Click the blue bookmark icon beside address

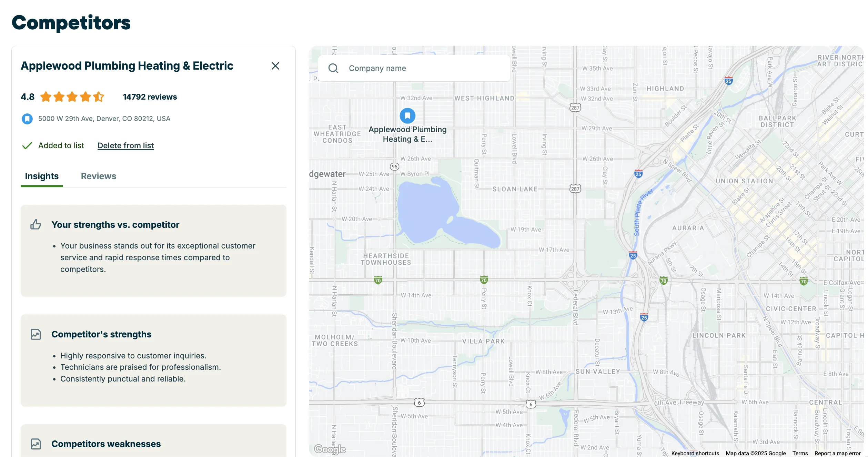pos(27,119)
